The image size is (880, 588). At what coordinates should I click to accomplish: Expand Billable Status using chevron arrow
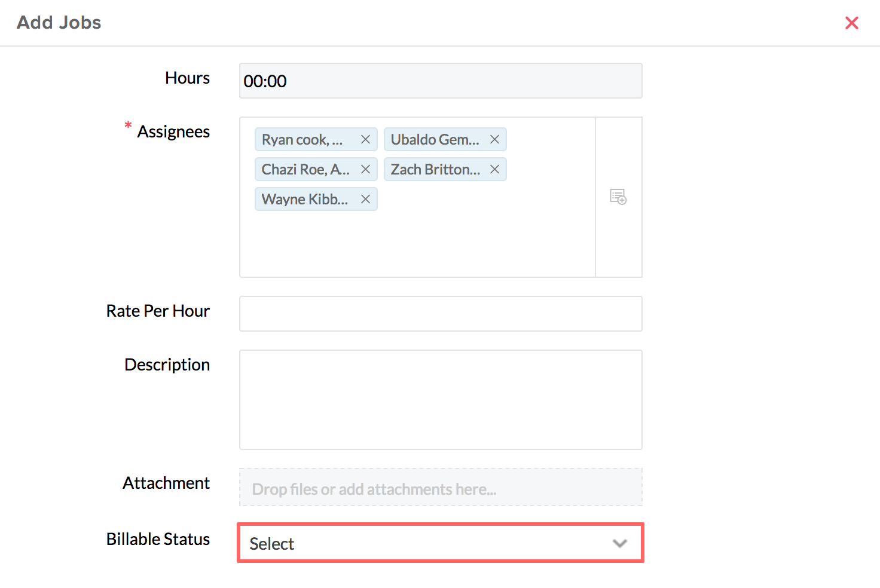[x=619, y=543]
